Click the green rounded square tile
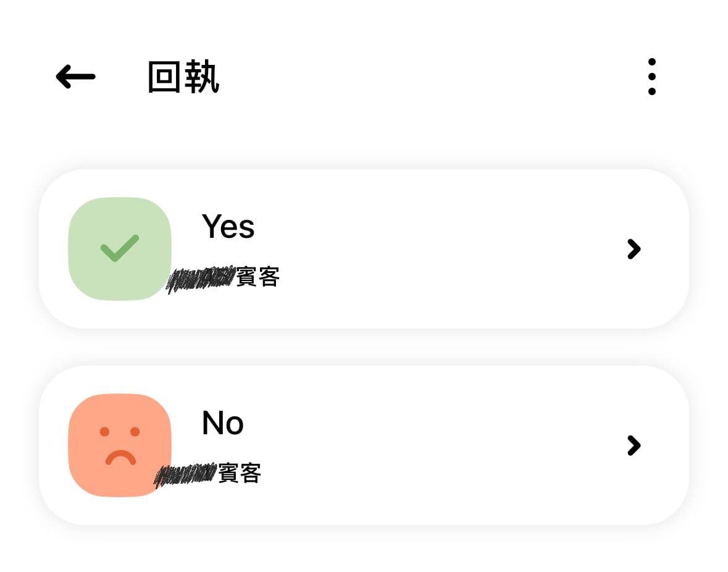Screen dimensions: 728x572 pos(120,249)
